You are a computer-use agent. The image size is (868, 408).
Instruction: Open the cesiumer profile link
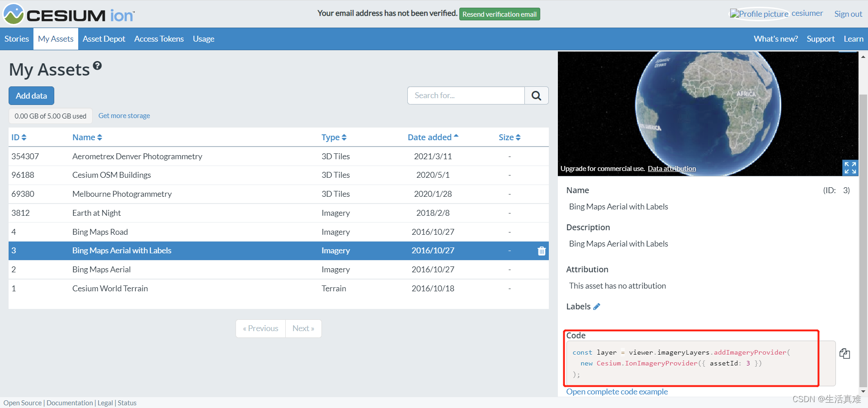[x=807, y=14]
